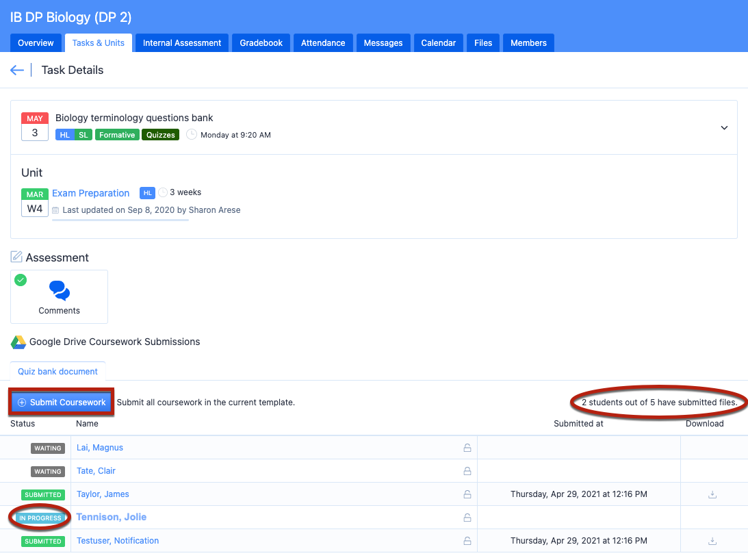Download James Taylor's submitted file
The width and height of the screenshot is (748, 560).
coord(712,494)
